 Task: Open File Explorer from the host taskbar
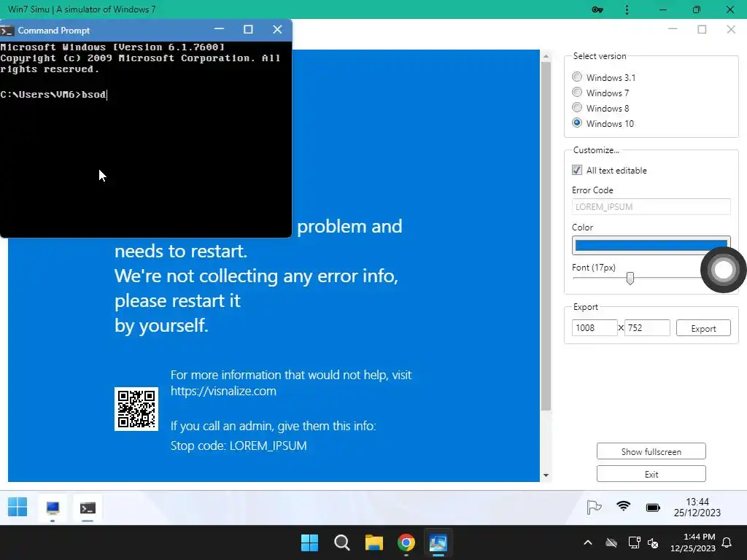pos(374,542)
